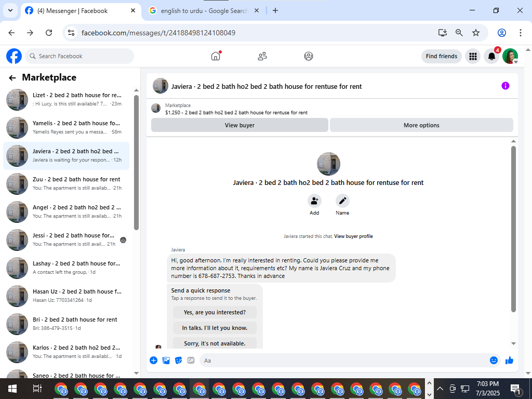Click the browser forward arrow
Image resolution: width=532 pixels, height=399 pixels.
[30, 33]
